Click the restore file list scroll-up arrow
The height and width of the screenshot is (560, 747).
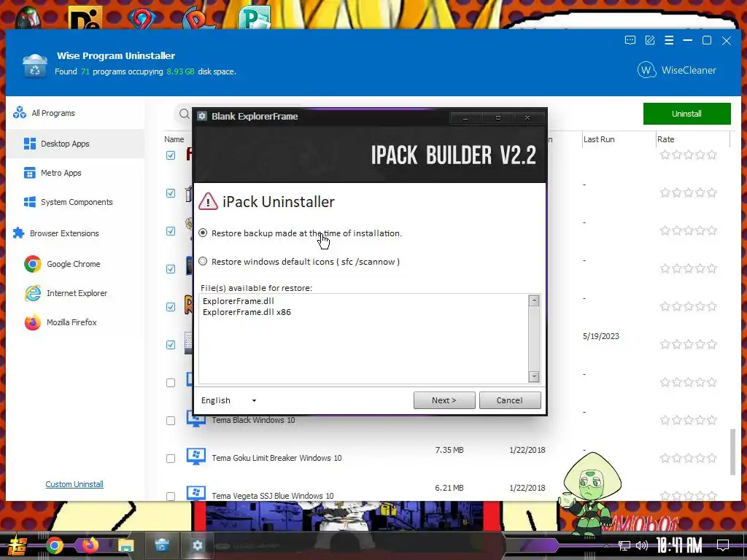534,300
